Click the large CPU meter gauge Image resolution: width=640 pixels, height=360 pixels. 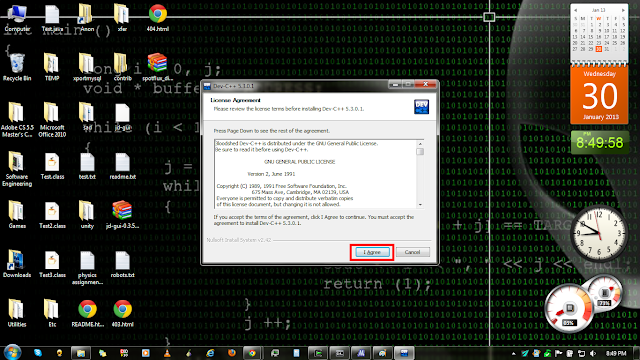[x=569, y=308]
